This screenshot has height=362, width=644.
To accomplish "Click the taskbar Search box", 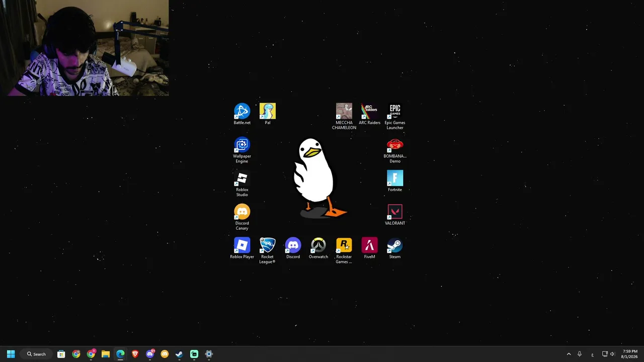I will click(x=37, y=354).
